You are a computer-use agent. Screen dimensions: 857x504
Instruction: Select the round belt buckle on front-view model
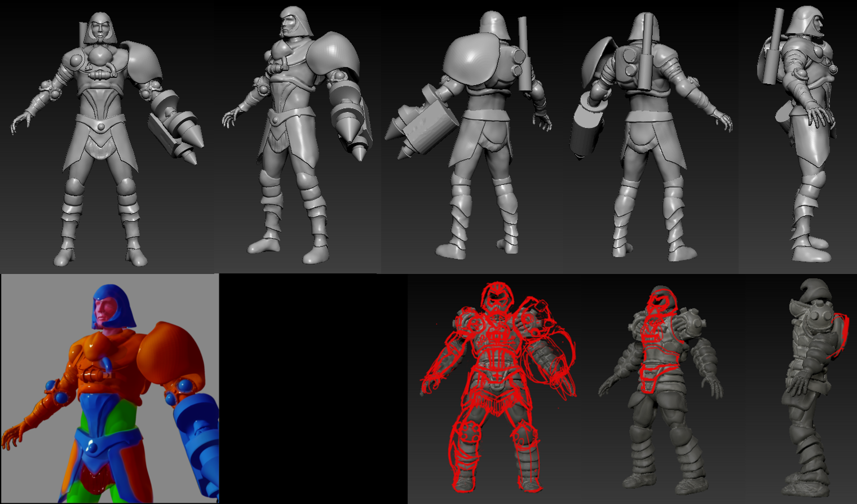point(100,126)
